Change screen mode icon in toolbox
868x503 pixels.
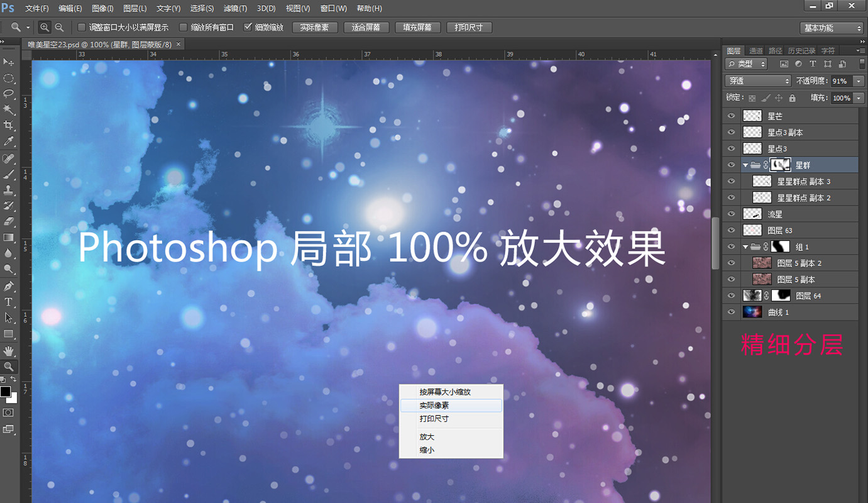9,429
